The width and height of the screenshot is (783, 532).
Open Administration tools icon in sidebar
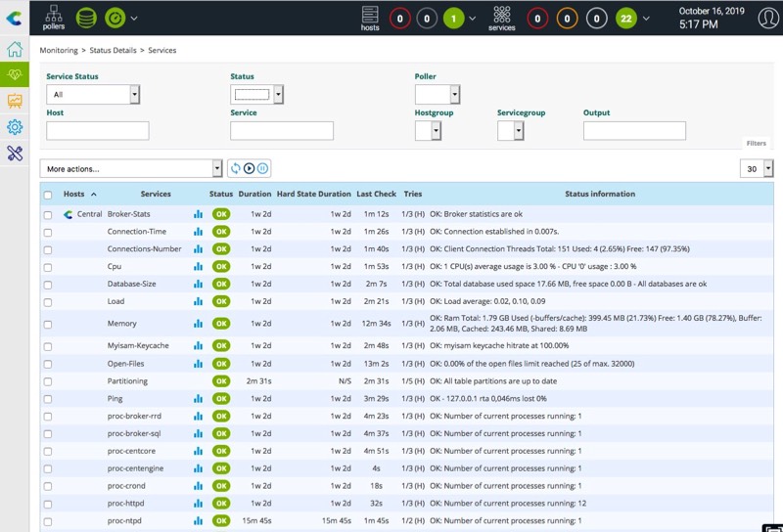tap(15, 153)
